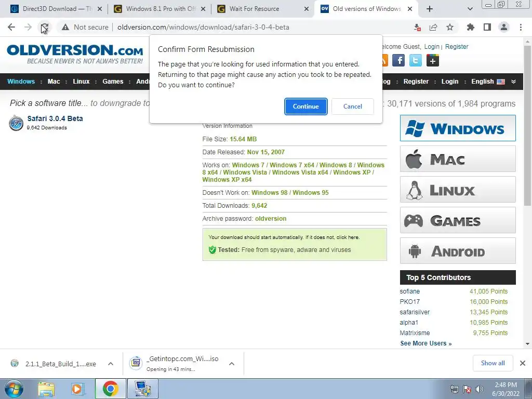Image resolution: width=532 pixels, height=399 pixels.
Task: Open the media player taskbar icon
Action: 77,389
